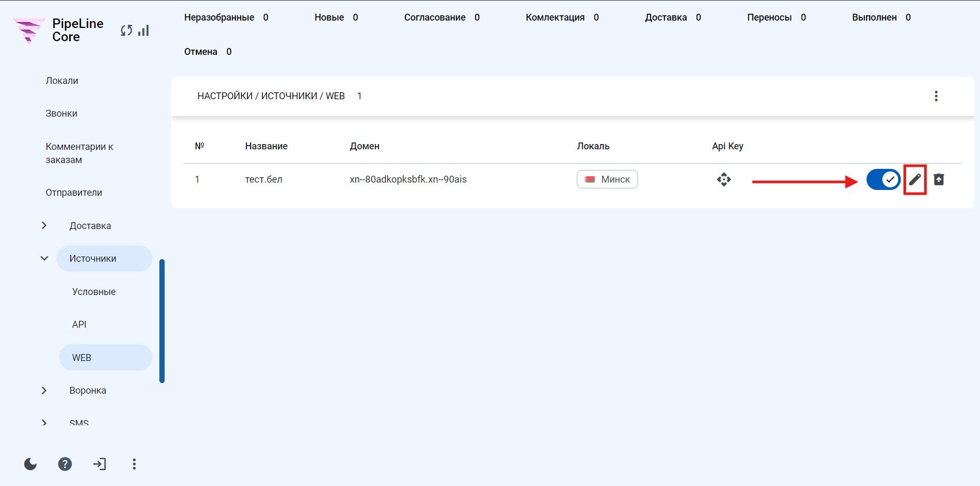Select the Источники sidebar item
Screen dimensions: 980x486
point(104,259)
